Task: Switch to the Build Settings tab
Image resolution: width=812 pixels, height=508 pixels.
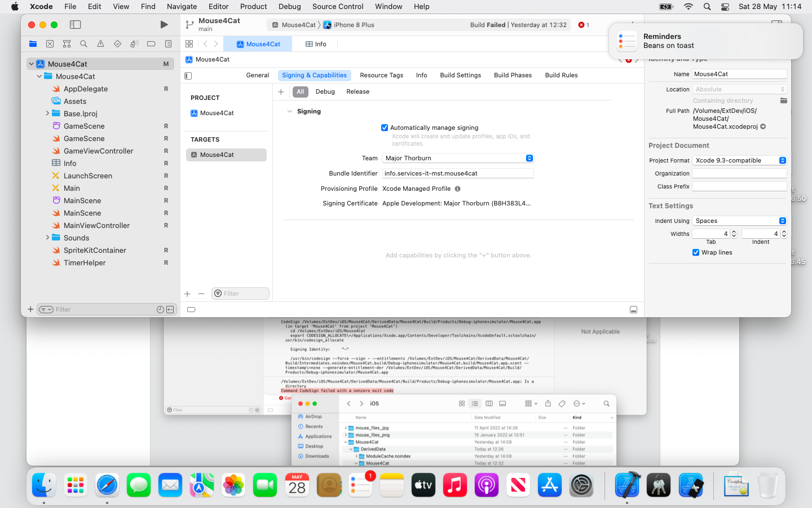Action: pos(461,75)
